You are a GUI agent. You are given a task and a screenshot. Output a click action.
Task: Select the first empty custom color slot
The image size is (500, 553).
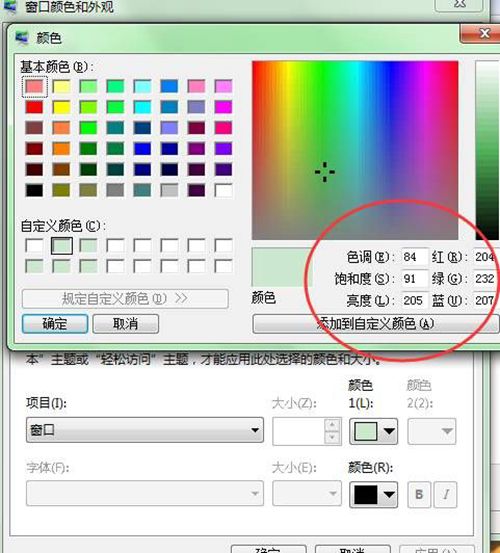click(34, 246)
